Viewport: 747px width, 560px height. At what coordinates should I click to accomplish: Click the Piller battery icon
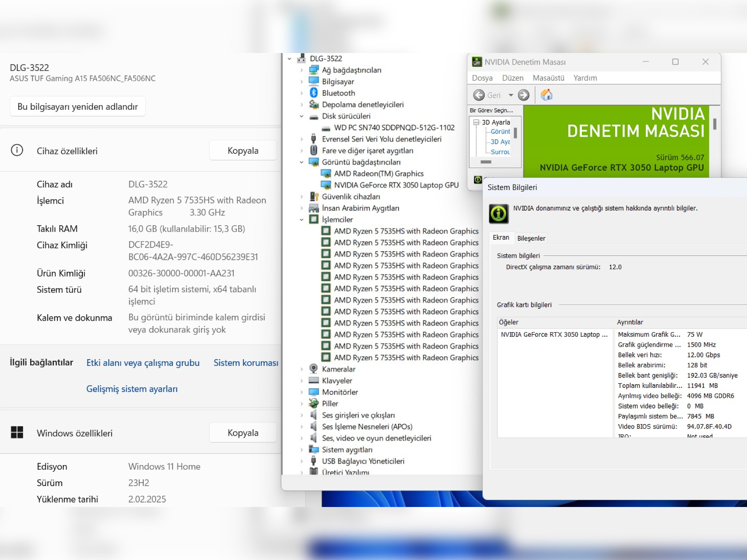point(314,404)
